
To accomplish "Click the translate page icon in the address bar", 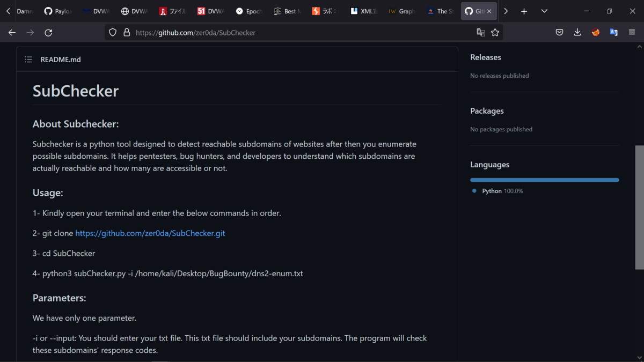I will (481, 33).
